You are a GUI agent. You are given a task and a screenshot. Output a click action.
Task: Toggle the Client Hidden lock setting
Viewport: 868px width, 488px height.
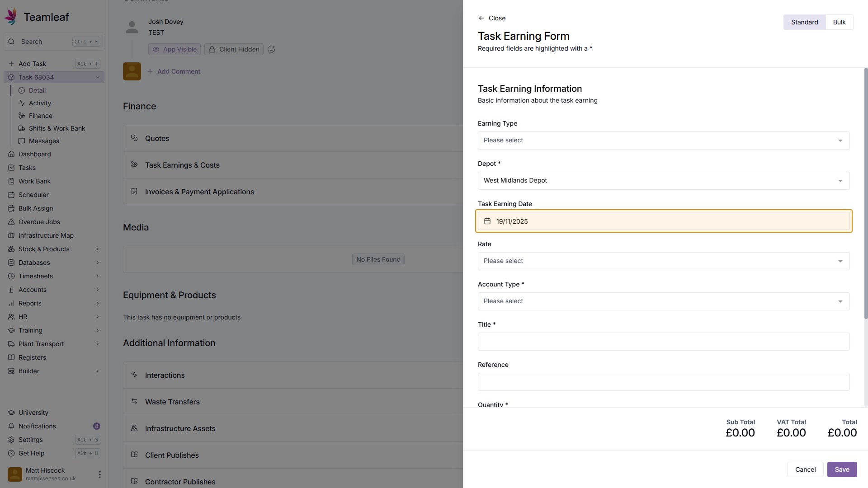pos(234,49)
